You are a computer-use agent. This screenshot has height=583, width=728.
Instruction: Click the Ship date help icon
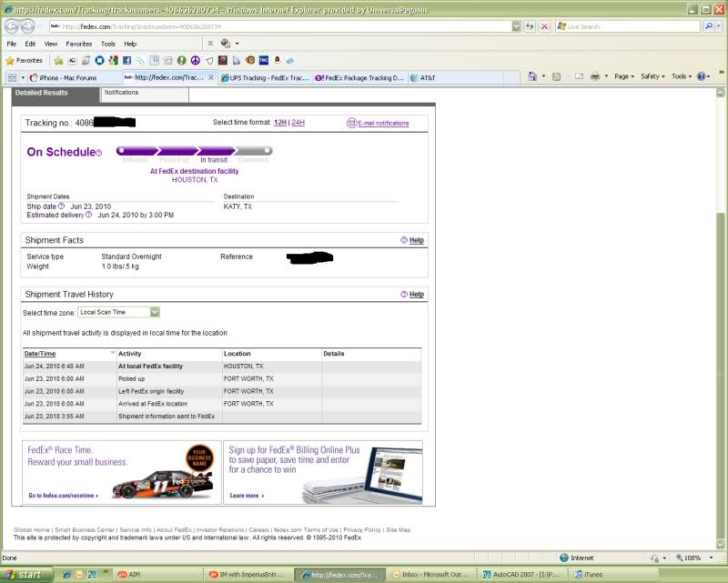pyautogui.click(x=61, y=206)
